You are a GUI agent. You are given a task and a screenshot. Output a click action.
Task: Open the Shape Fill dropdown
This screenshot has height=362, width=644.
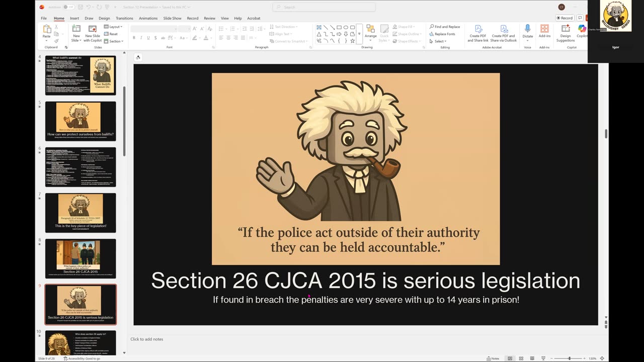[x=404, y=27]
